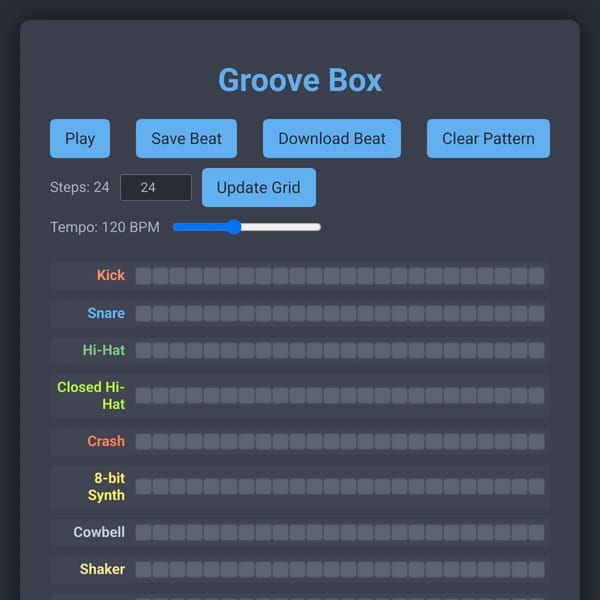600x600 pixels.
Task: Click the Kick track label
Action: [111, 275]
